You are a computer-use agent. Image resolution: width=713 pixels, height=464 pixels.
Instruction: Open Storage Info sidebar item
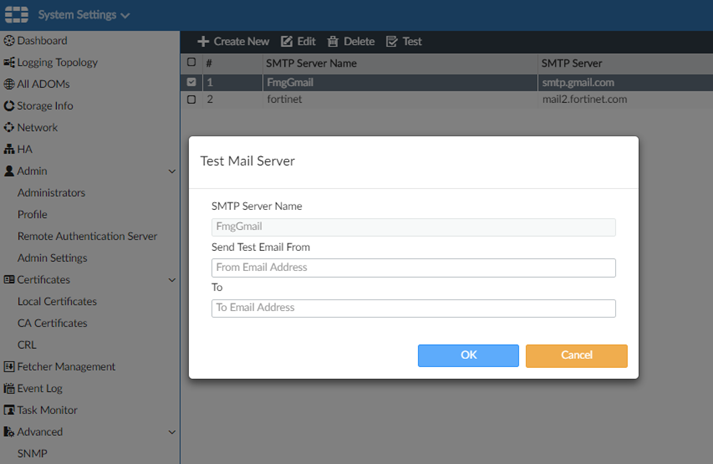44,106
